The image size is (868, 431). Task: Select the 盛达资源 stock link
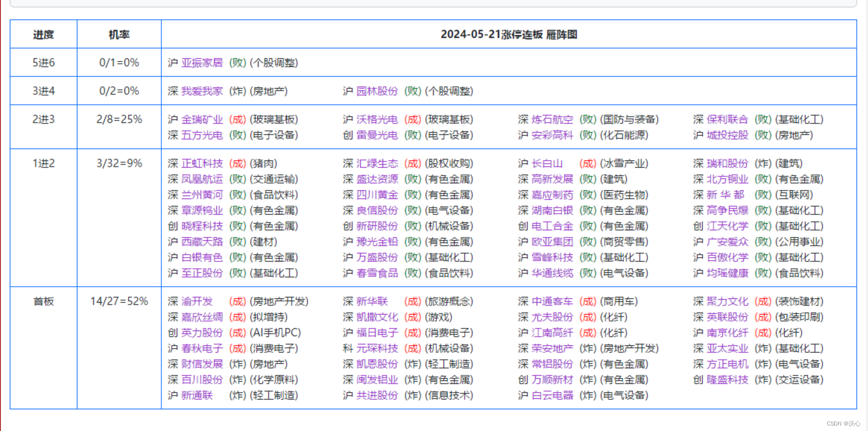377,179
